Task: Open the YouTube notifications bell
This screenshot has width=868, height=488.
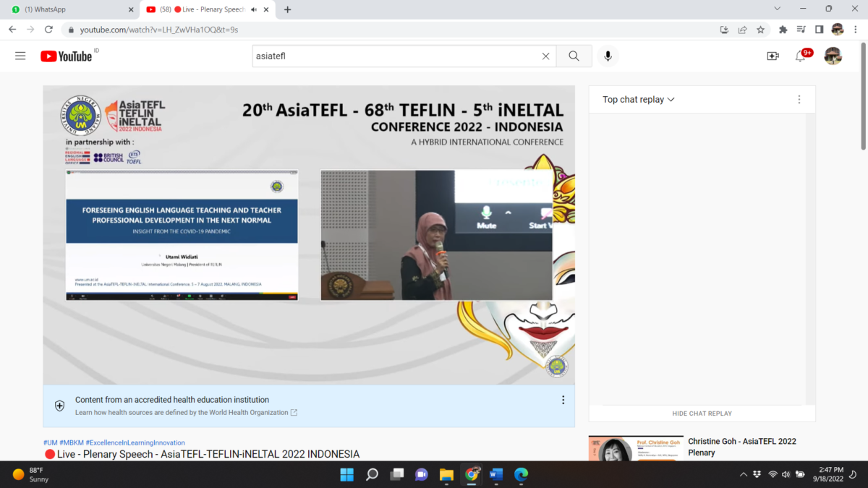Action: pyautogui.click(x=801, y=56)
